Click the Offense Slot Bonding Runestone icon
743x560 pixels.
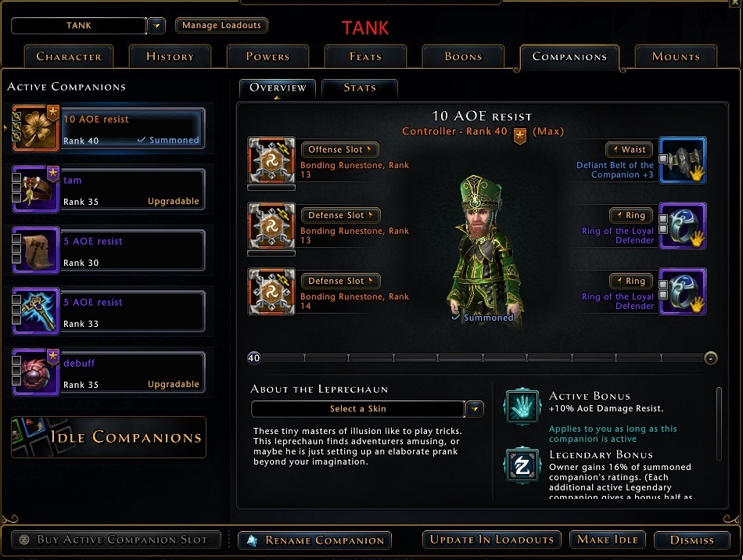[271, 160]
